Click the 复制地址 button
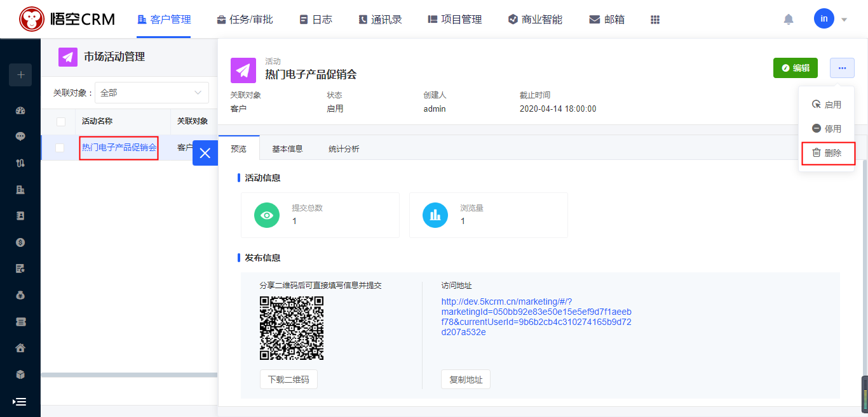Viewport: 868px width, 417px height. (x=466, y=380)
